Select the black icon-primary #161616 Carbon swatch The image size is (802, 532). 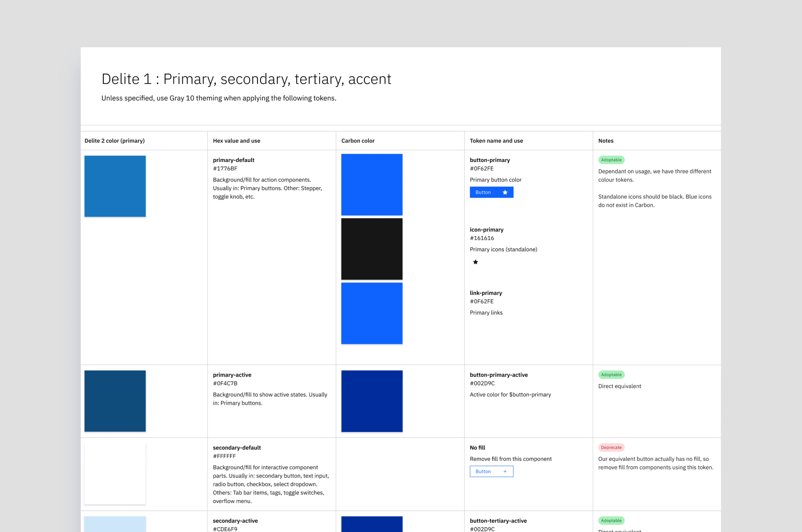coord(372,249)
